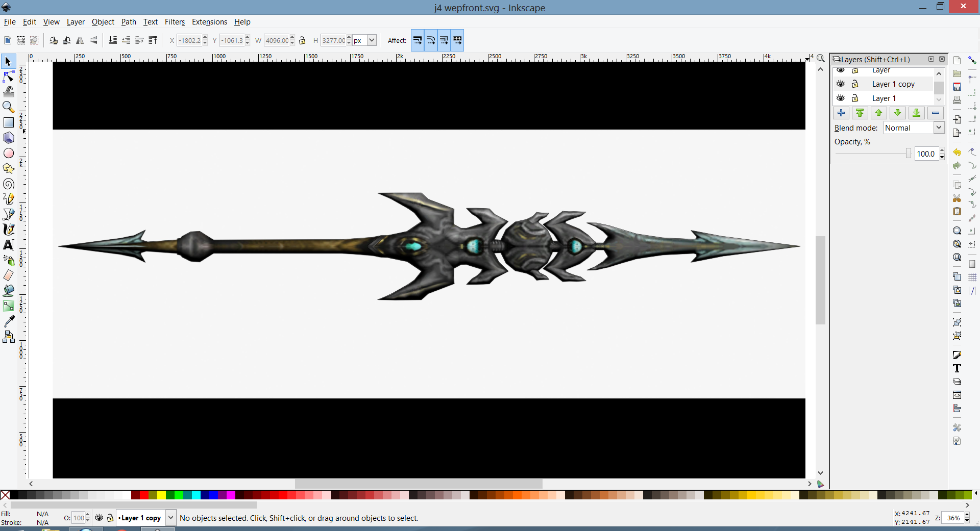This screenshot has width=980, height=531.
Task: Select the Rectangle tool
Action: pos(8,122)
